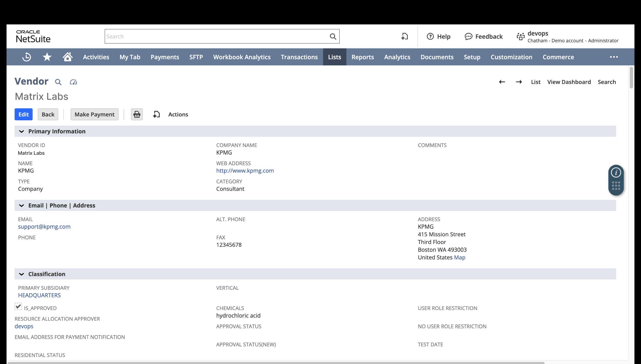
Task: Click the vertical page scrollbar
Action: pyautogui.click(x=631, y=78)
